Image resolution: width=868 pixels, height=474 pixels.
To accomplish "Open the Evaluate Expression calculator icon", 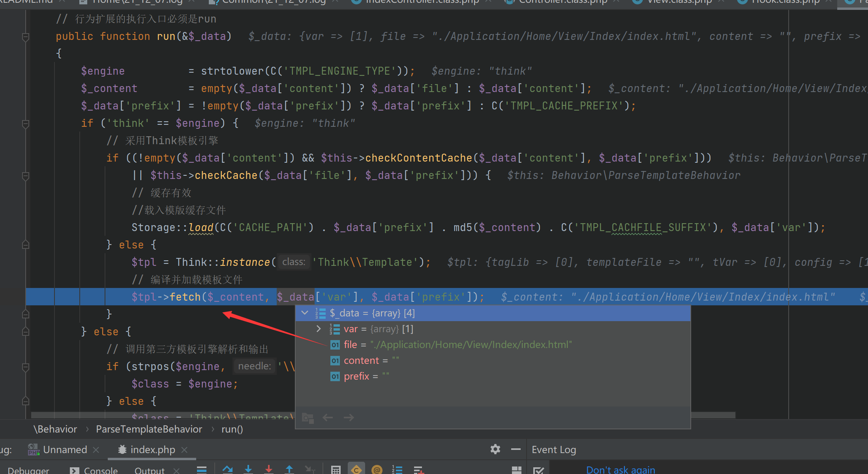I will click(x=336, y=469).
